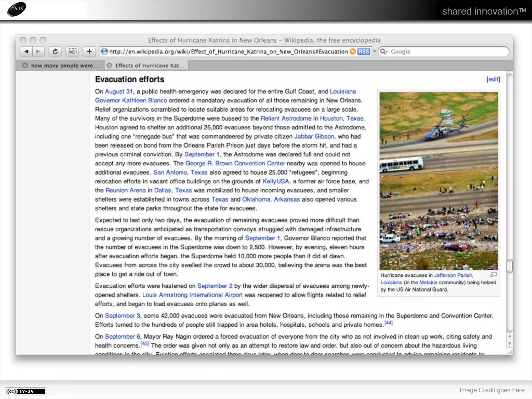Viewport: 532px width, 399px height.
Task: Open the September 6 link
Action: tap(122, 337)
